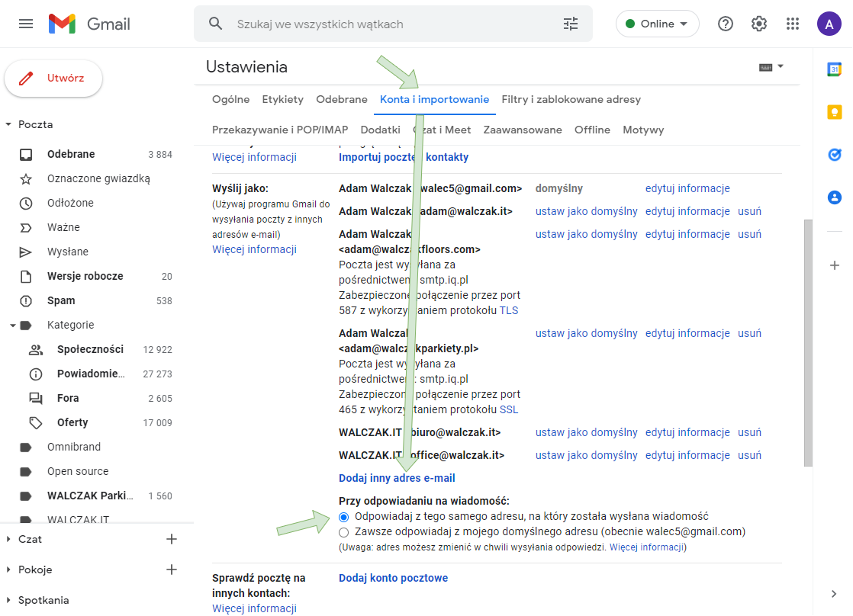
Task: Add a new room in Pokoje
Action: [172, 569]
